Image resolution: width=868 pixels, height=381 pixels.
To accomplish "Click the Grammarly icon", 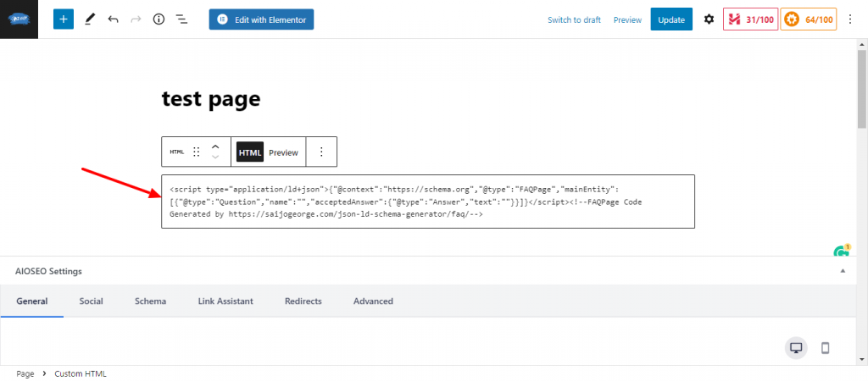I will 842,251.
